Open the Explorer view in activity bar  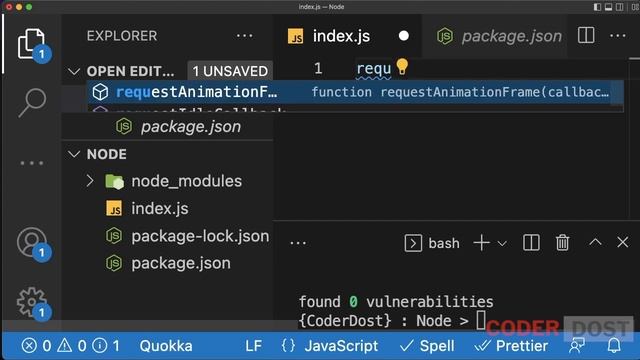click(x=31, y=44)
